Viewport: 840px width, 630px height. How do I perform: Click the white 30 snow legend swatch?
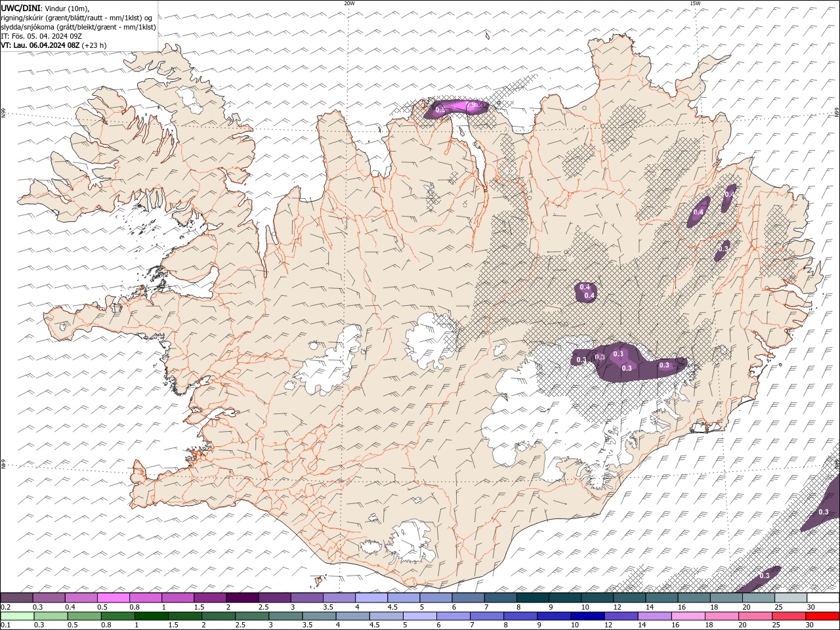coord(822,598)
